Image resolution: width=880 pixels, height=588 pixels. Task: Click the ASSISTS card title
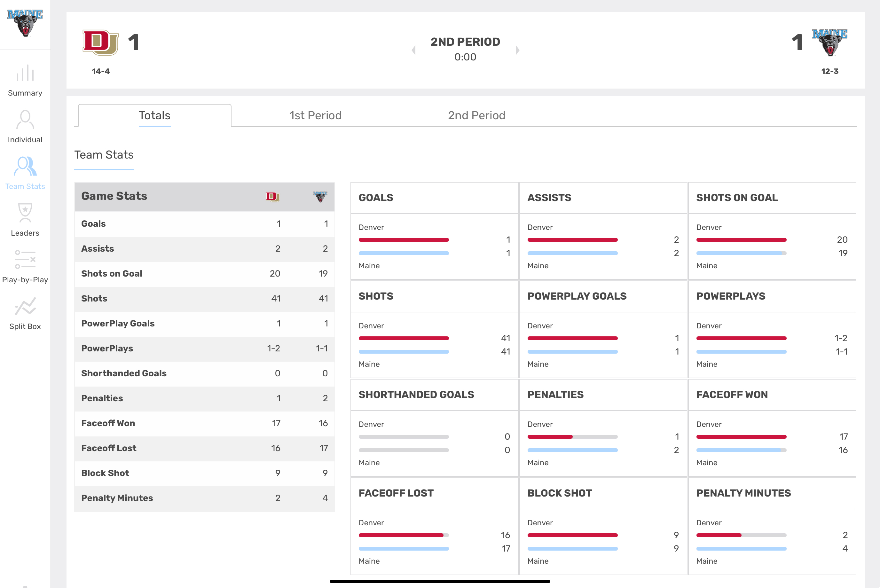point(549,198)
